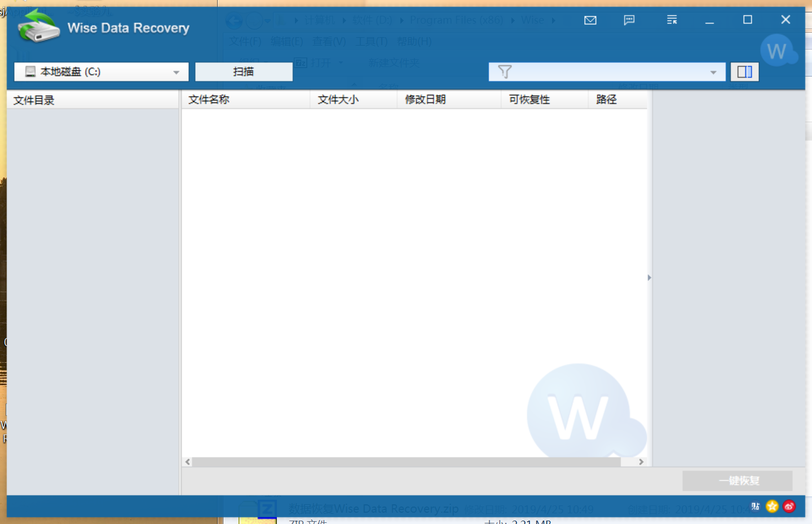
Task: Open the title bar menu list icon
Action: pos(672,20)
